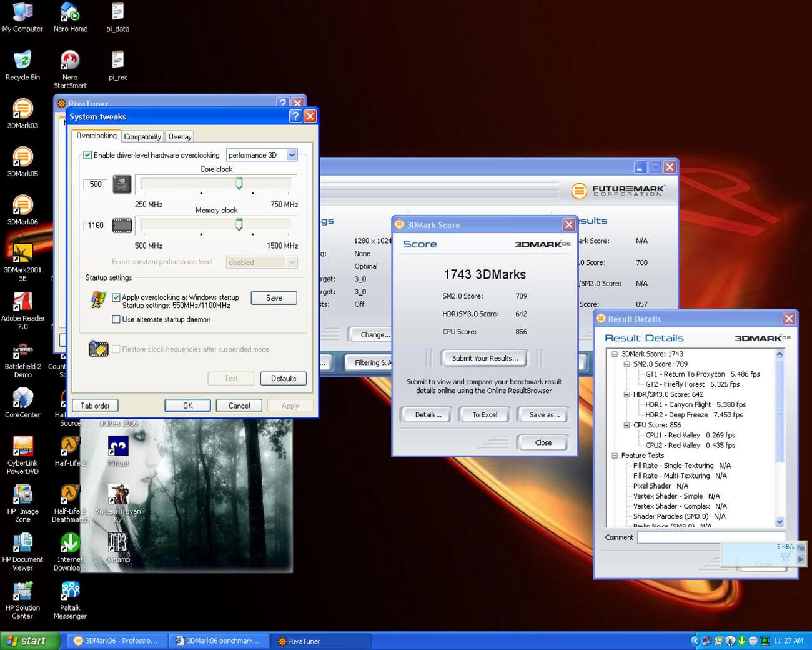Click the help question mark in System tweaks title bar
Viewport: 812px width, 650px height.
tap(295, 116)
